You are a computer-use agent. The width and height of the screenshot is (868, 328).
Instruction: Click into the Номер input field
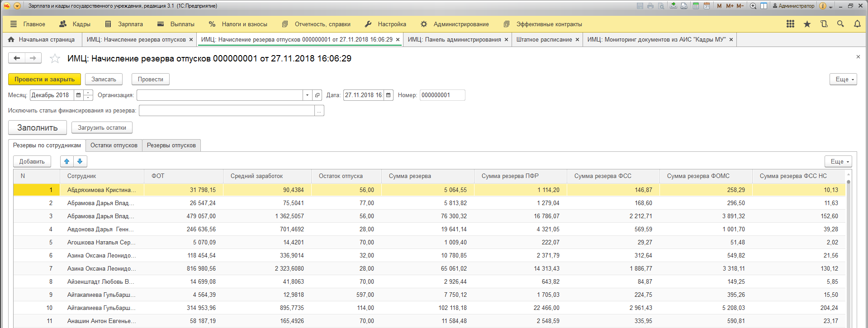point(441,95)
